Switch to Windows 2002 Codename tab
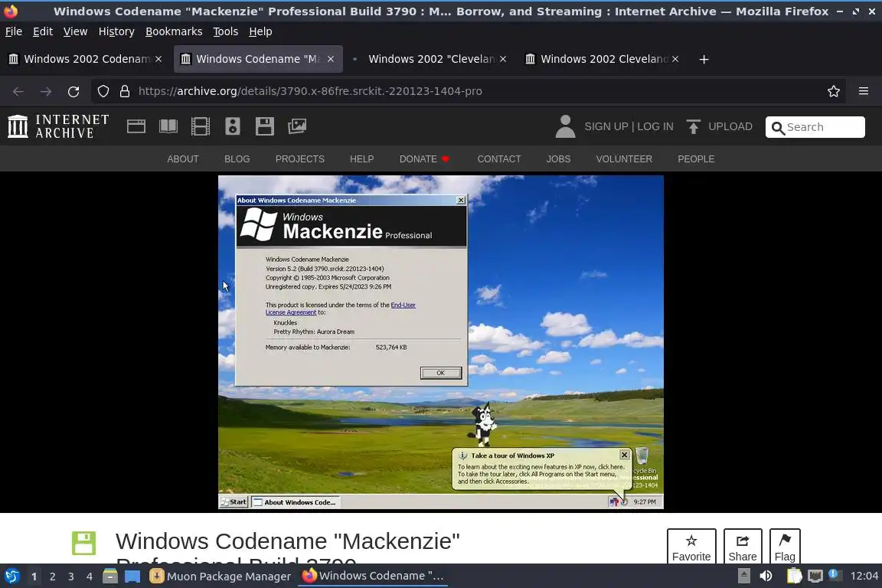 click(x=86, y=59)
